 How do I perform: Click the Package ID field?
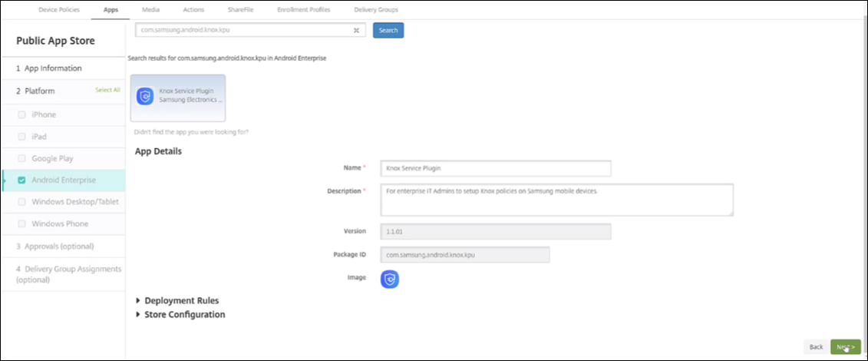pyautogui.click(x=465, y=255)
